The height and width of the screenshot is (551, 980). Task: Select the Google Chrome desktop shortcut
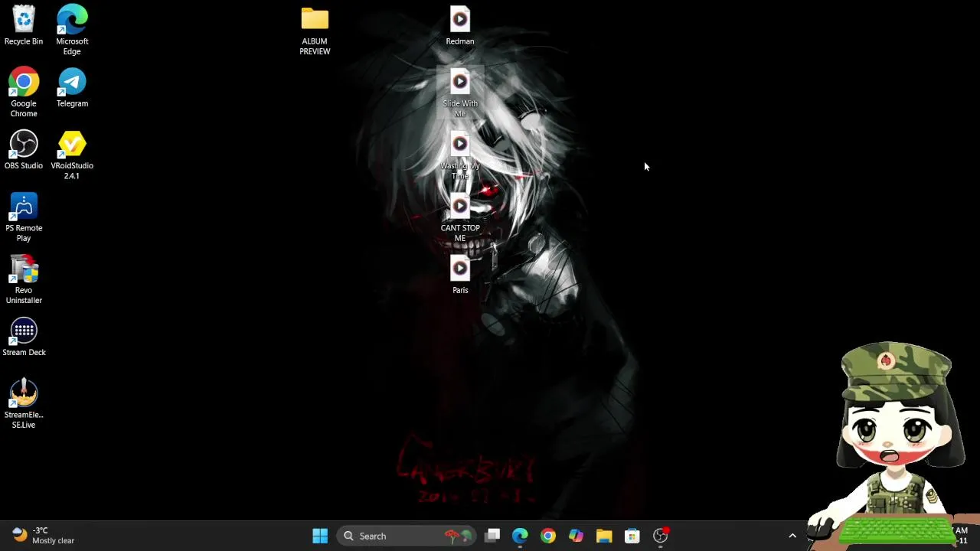(x=24, y=93)
